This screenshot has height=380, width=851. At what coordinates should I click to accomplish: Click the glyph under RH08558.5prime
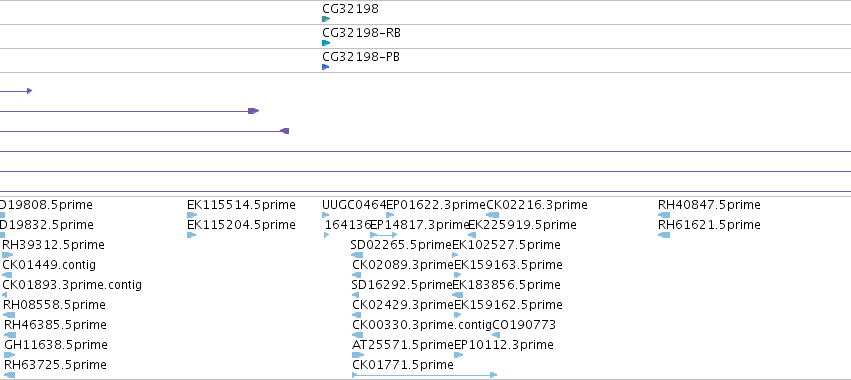click(9, 315)
